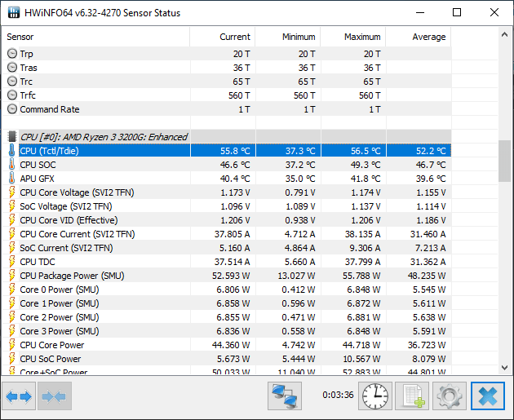Click the shrink layout arrows button
The width and height of the screenshot is (514, 420).
pyautogui.click(x=55, y=396)
